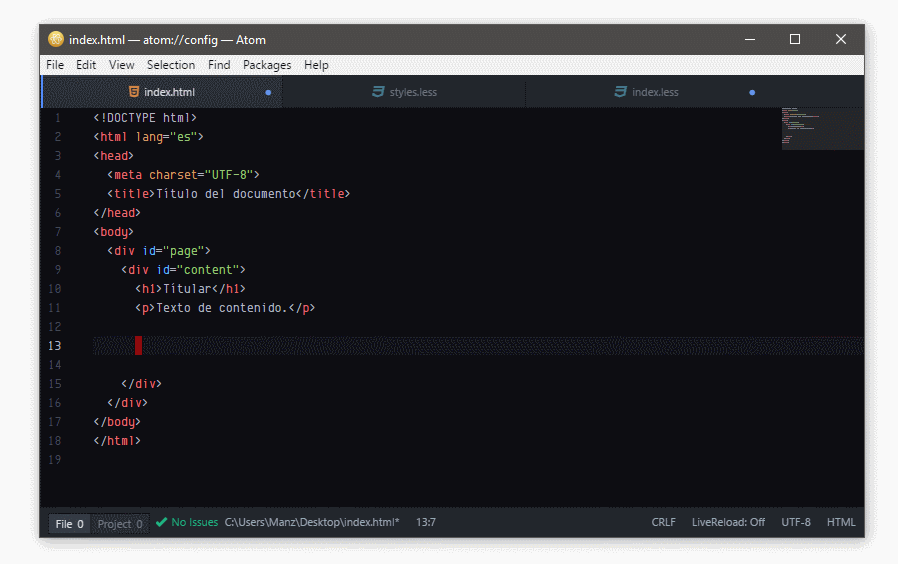Click the red cursor block on line 13
Screen dimensions: 898x564
[139, 346]
